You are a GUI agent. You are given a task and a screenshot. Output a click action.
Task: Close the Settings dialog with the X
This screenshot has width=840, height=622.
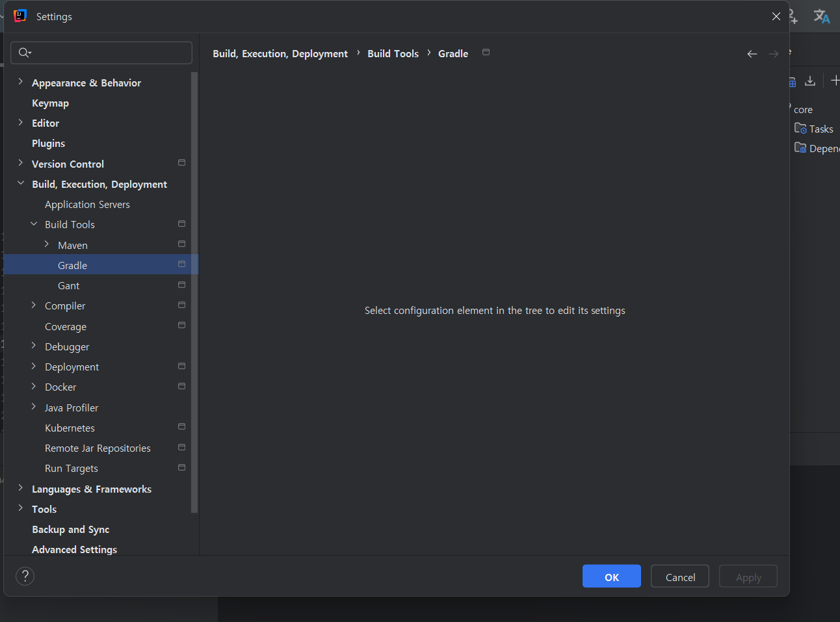776,16
